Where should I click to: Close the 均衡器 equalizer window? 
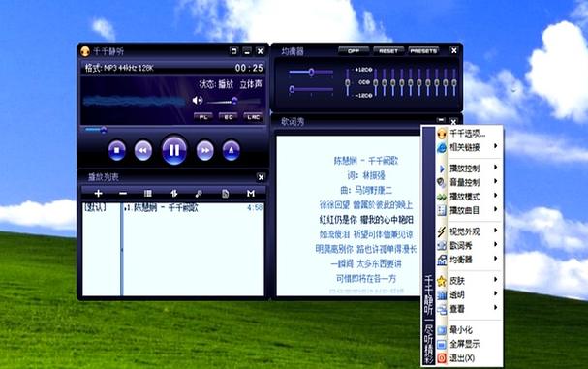point(453,50)
